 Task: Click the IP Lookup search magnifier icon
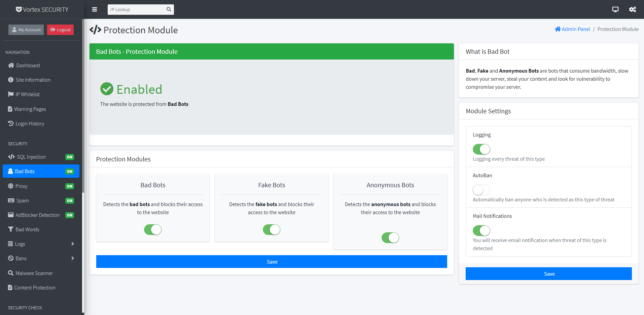click(169, 9)
